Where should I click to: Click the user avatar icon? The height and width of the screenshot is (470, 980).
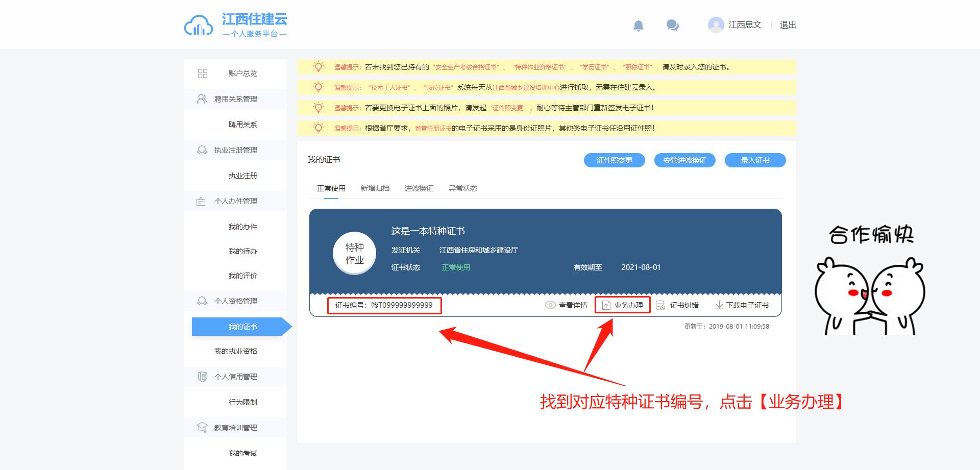click(x=716, y=25)
